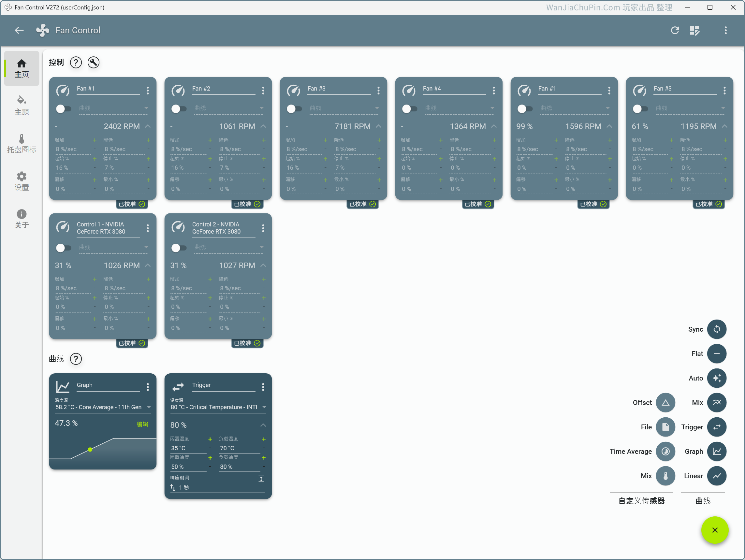Image resolution: width=745 pixels, height=560 pixels.
Task: Click the Sync curve button
Action: pyautogui.click(x=716, y=329)
